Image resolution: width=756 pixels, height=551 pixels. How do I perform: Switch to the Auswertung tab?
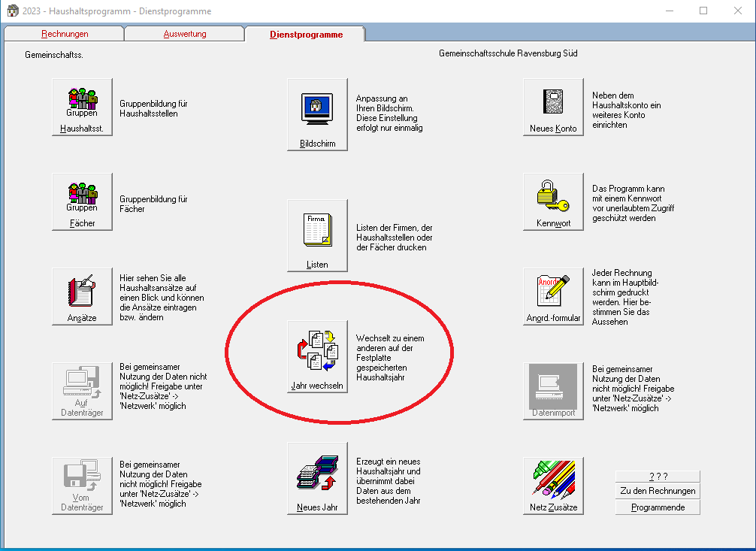tap(185, 34)
